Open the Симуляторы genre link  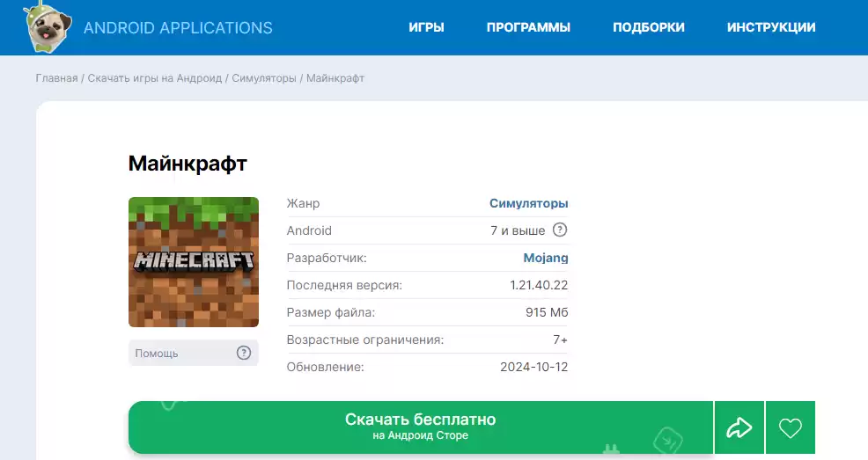tap(529, 203)
